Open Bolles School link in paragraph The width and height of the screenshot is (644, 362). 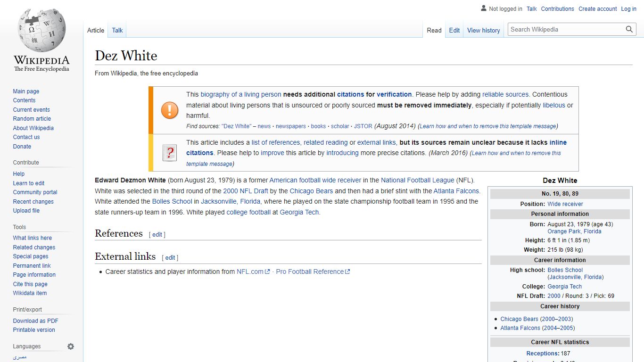click(x=172, y=201)
